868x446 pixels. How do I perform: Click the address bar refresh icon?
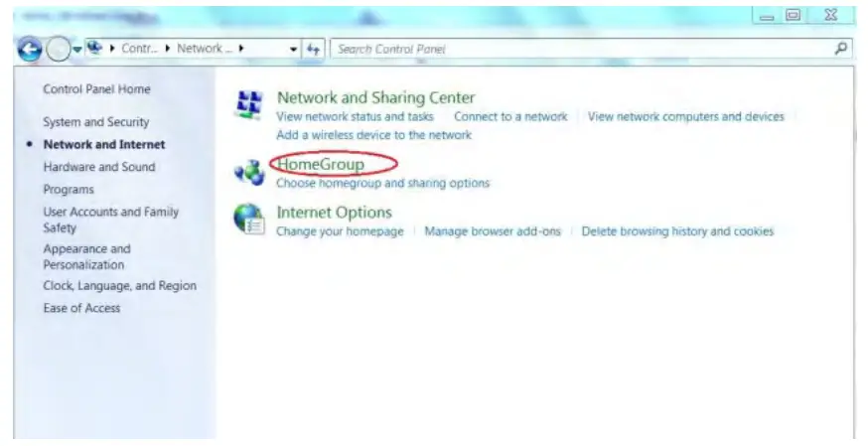coord(313,50)
